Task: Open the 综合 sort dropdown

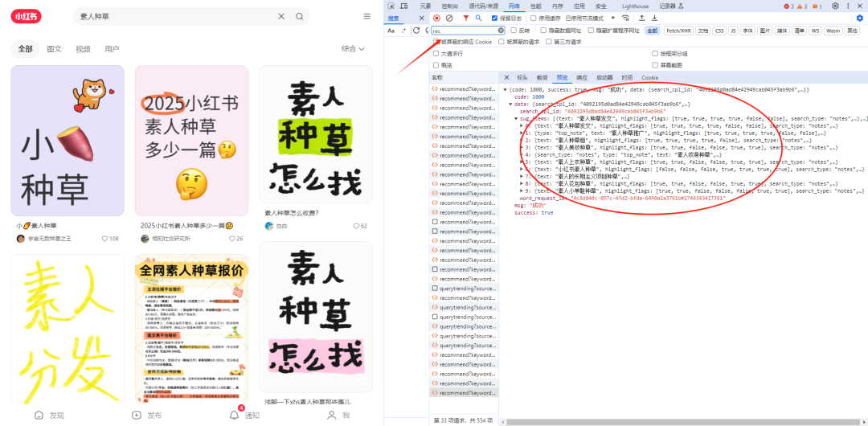Action: pyautogui.click(x=353, y=49)
